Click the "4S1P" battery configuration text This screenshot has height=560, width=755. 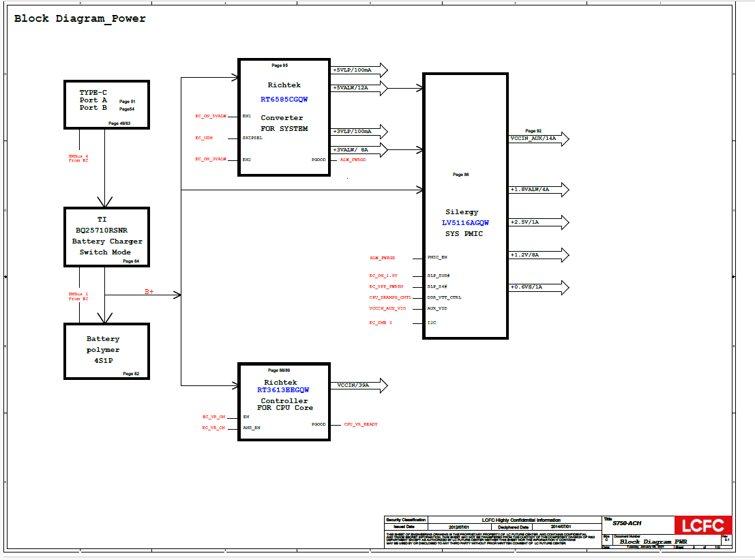click(x=104, y=361)
